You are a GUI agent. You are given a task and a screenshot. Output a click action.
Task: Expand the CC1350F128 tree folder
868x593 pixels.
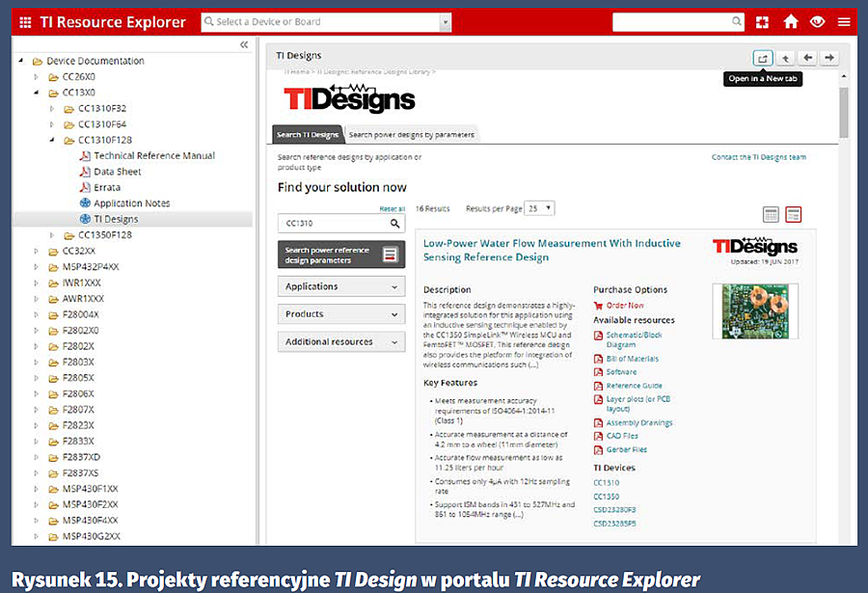click(53, 235)
